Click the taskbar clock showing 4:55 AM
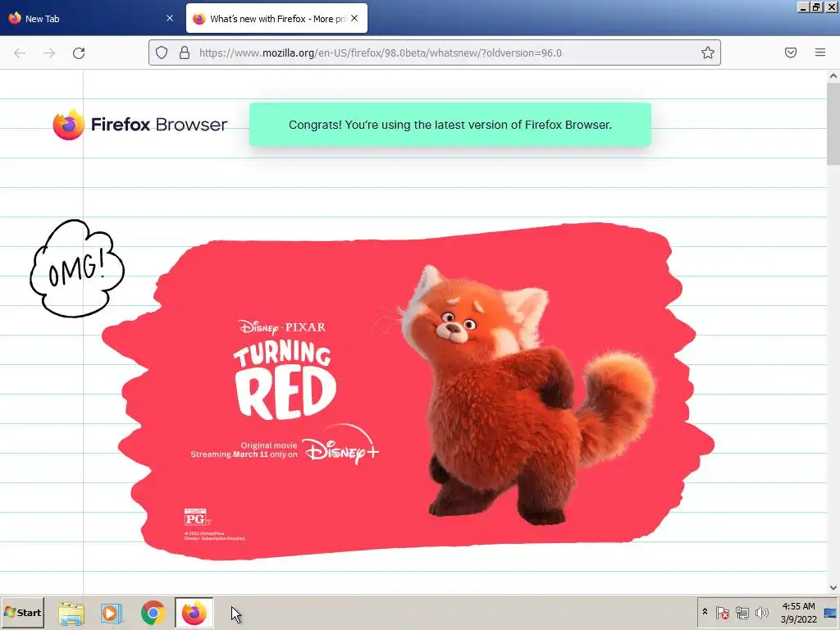This screenshot has height=630, width=840. [798, 613]
